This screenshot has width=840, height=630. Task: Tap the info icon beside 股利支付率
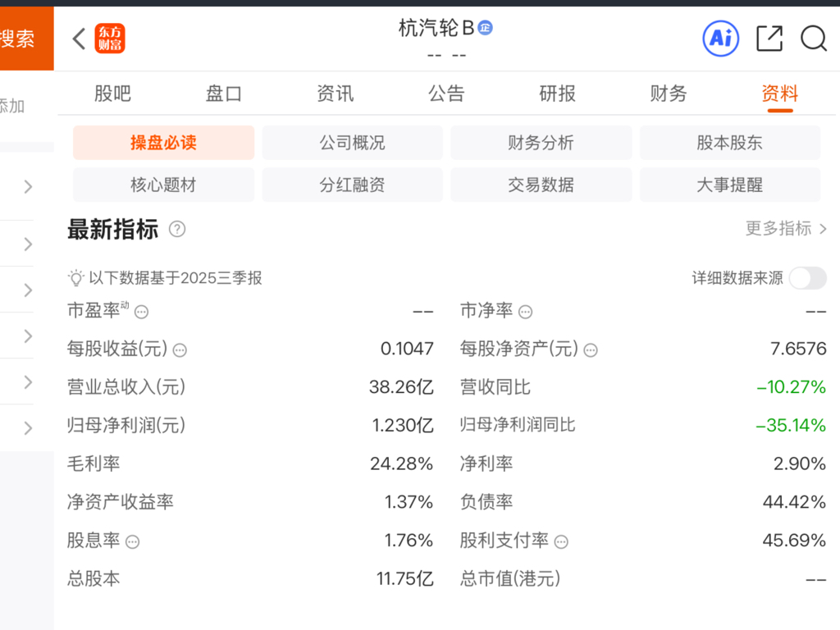click(x=561, y=541)
